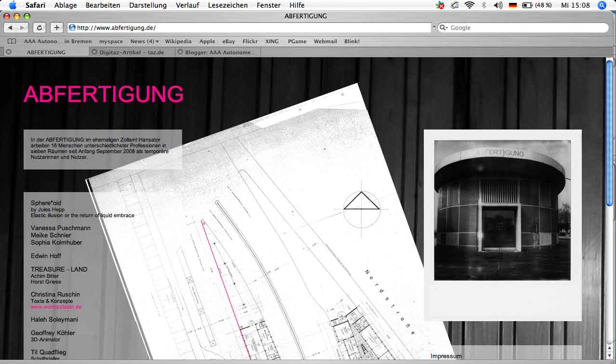Viewport: 616px width, 364px height.
Task: Open the Bearbeiten menu
Action: tap(103, 5)
